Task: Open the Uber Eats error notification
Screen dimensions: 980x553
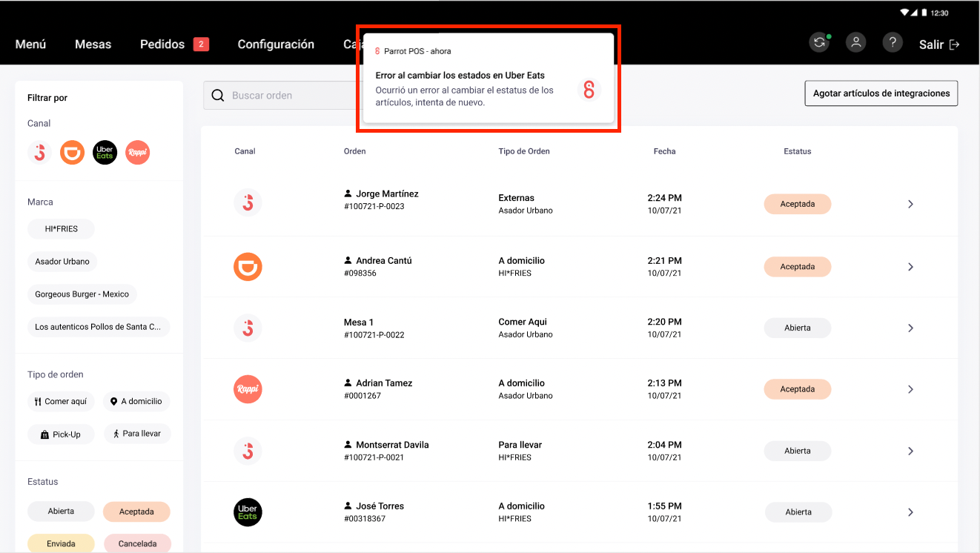Action: point(489,79)
